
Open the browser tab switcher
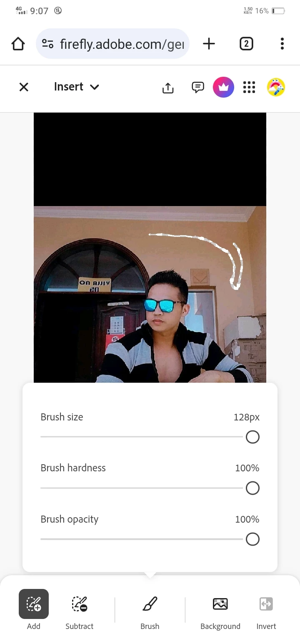coord(246,43)
